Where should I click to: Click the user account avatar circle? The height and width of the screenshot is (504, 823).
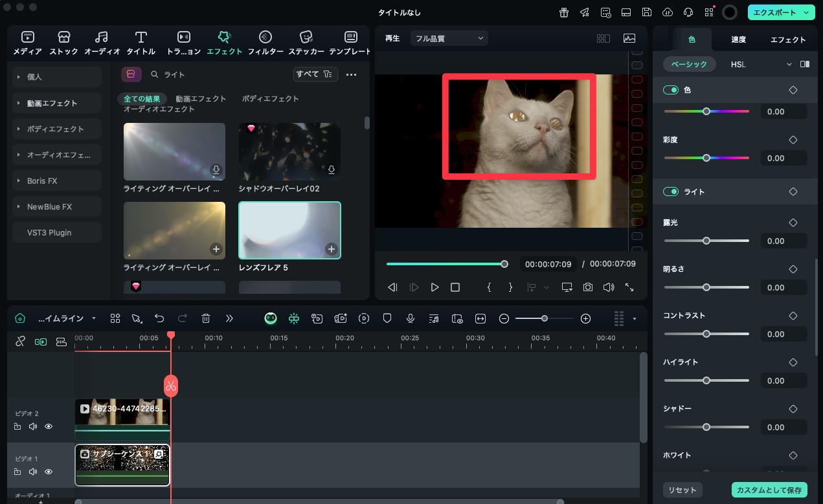pyautogui.click(x=730, y=12)
